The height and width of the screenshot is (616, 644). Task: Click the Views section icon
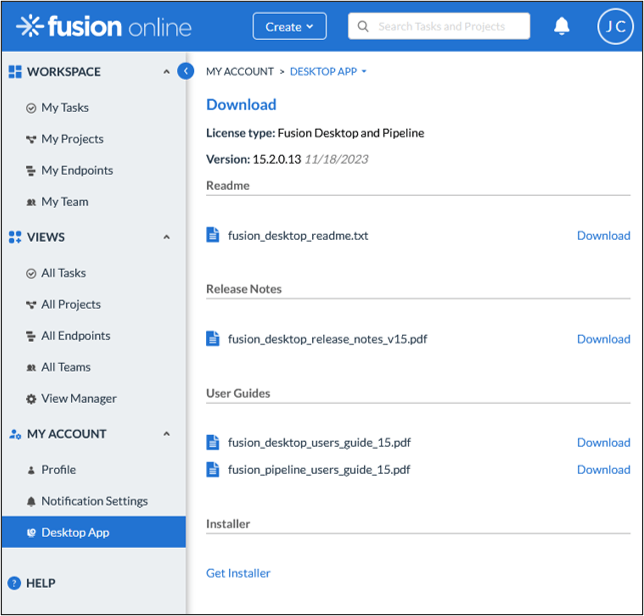15,237
